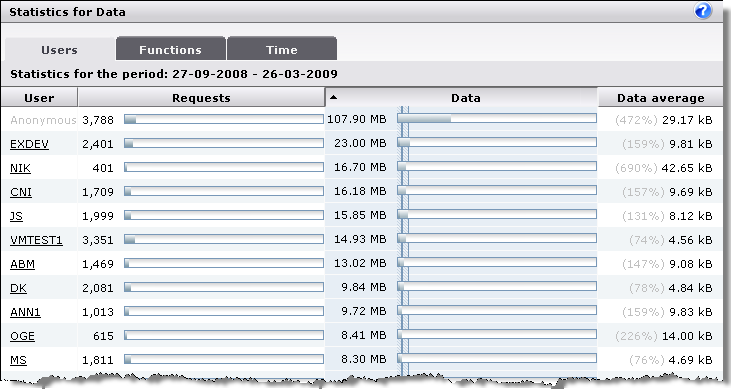Click the EXDEV requests bar showing 2,401
731x389 pixels.
tap(224, 143)
